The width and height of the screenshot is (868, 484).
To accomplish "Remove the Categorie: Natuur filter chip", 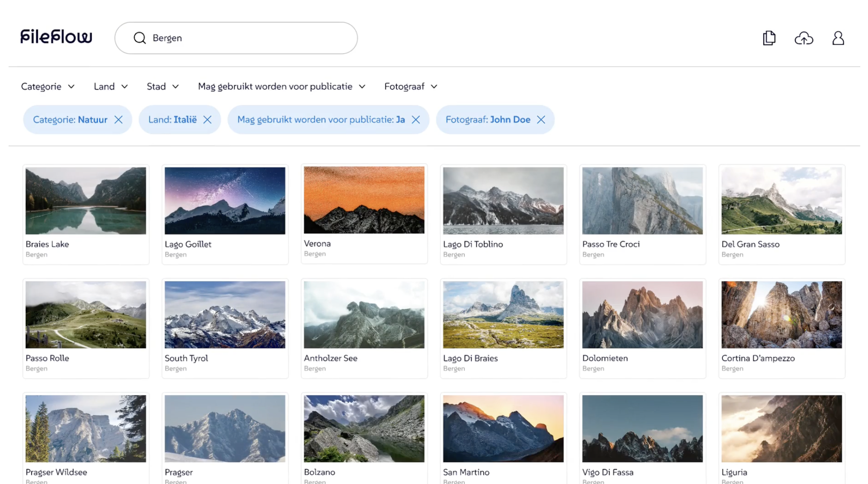I will [x=118, y=120].
